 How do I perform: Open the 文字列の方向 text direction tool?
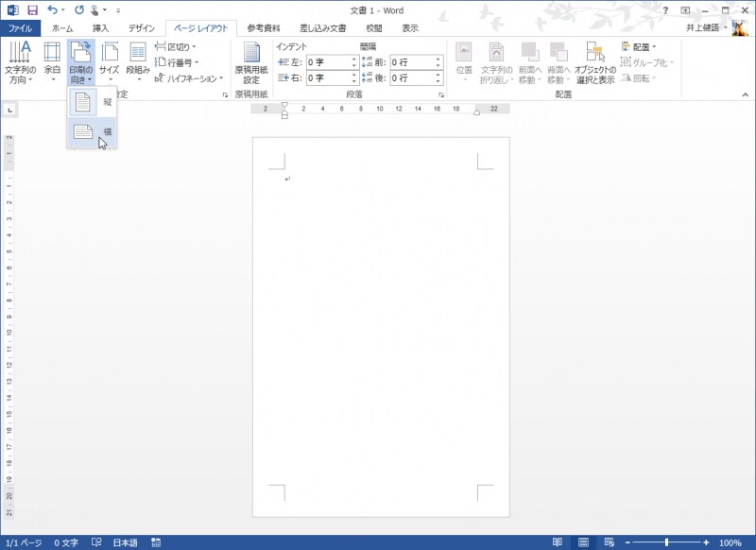coord(20,62)
